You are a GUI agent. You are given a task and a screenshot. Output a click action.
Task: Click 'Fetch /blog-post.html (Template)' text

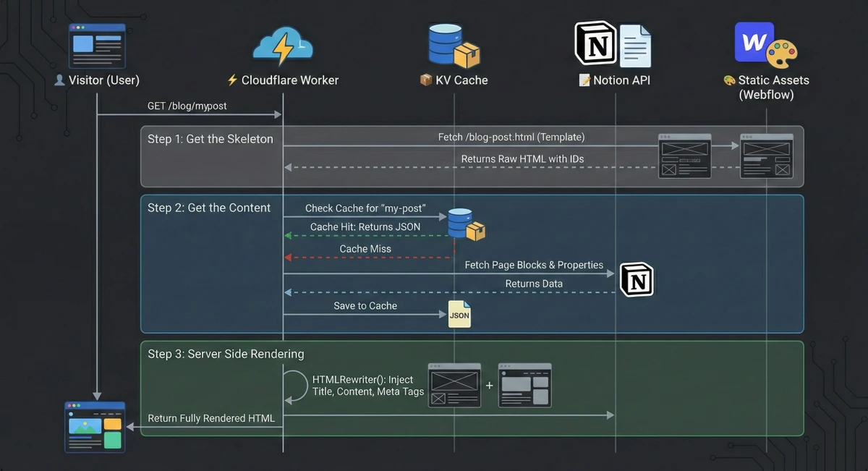click(511, 137)
